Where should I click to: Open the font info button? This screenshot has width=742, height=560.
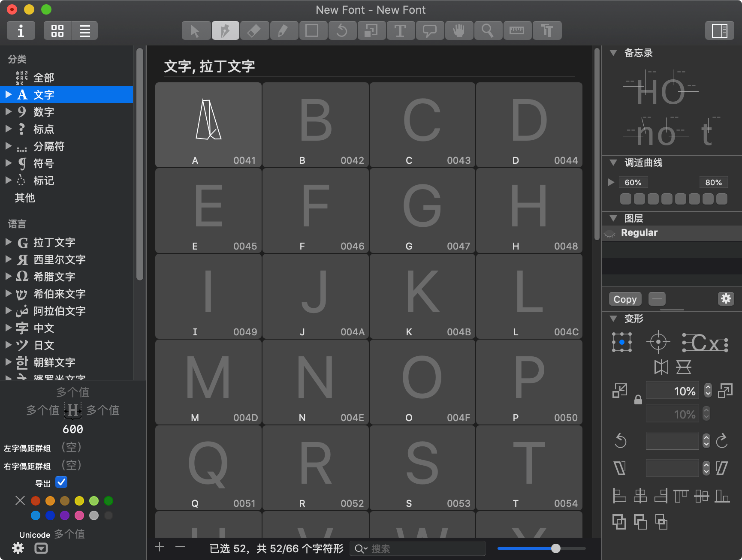coord(21,30)
